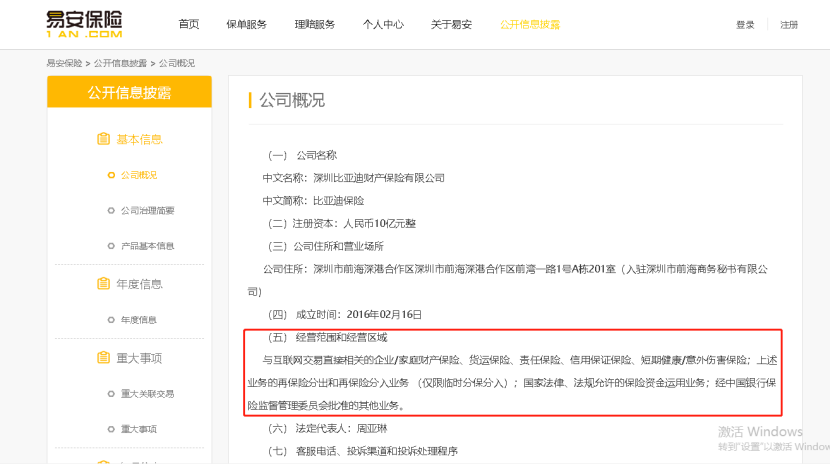This screenshot has width=830, height=464.
Task: Click the bullet circle next to 产品基本信息
Action: coord(111,246)
